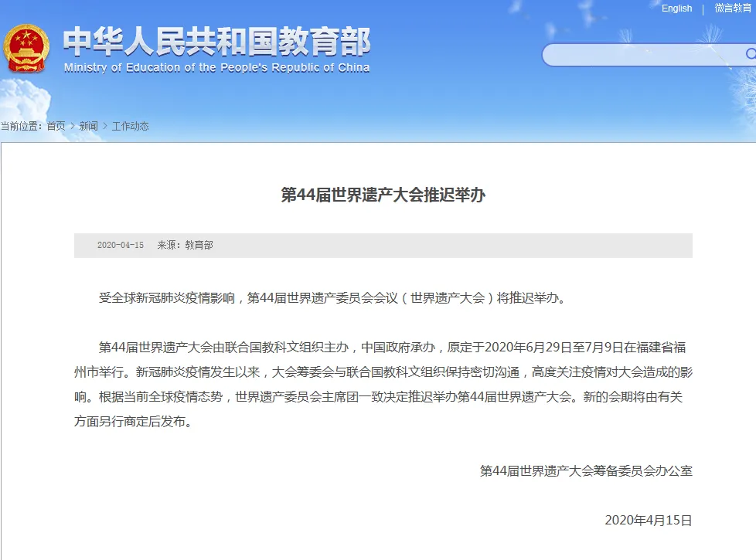Click the Ministry of Education English subtitle
756x560 pixels.
point(217,68)
